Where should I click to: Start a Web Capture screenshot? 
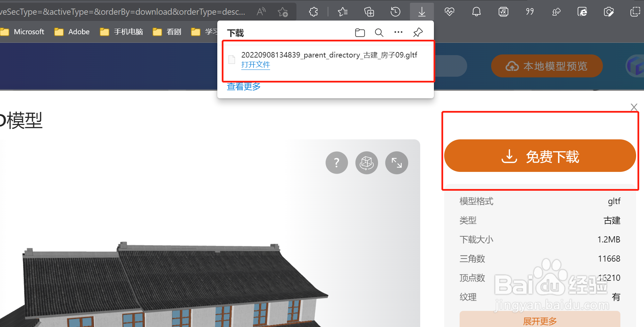609,11
